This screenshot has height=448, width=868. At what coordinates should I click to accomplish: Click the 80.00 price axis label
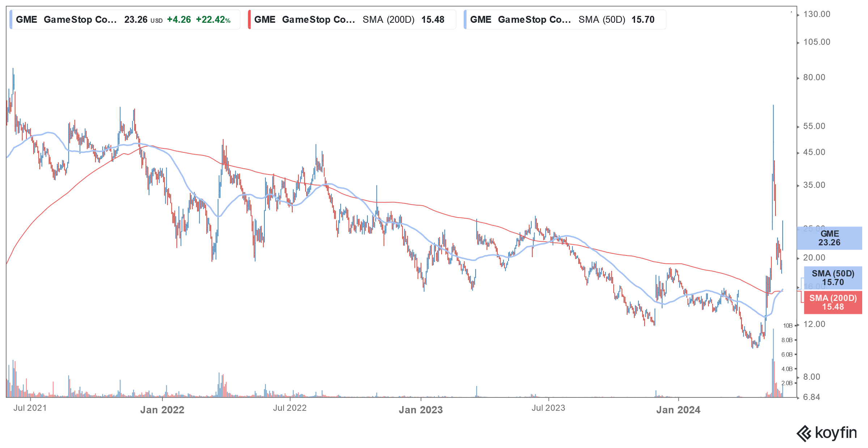(x=814, y=77)
